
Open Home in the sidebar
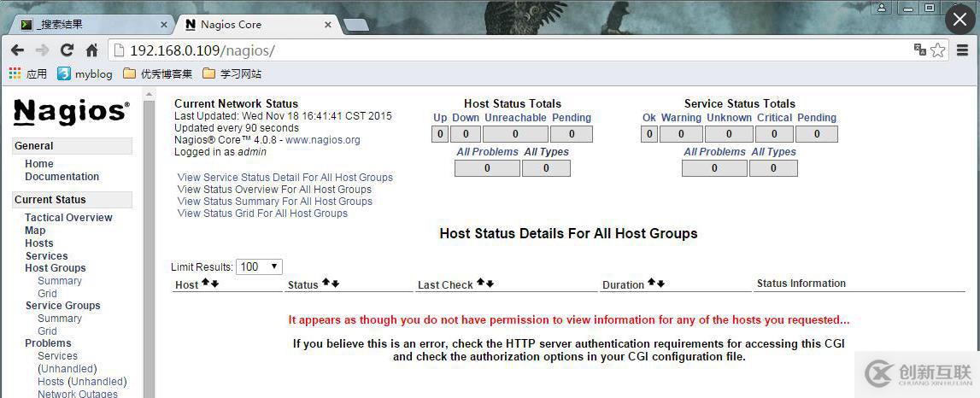38,164
